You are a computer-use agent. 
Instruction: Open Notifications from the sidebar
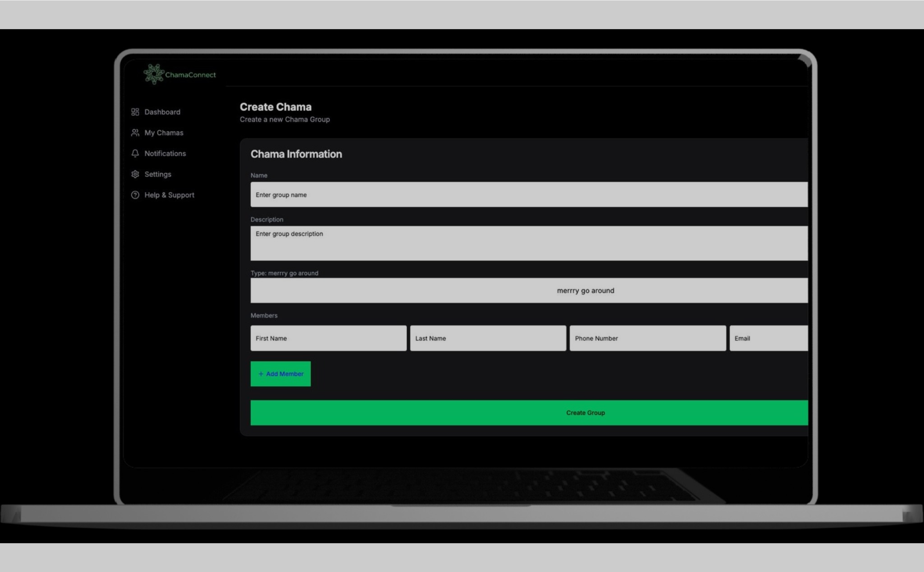[165, 154]
